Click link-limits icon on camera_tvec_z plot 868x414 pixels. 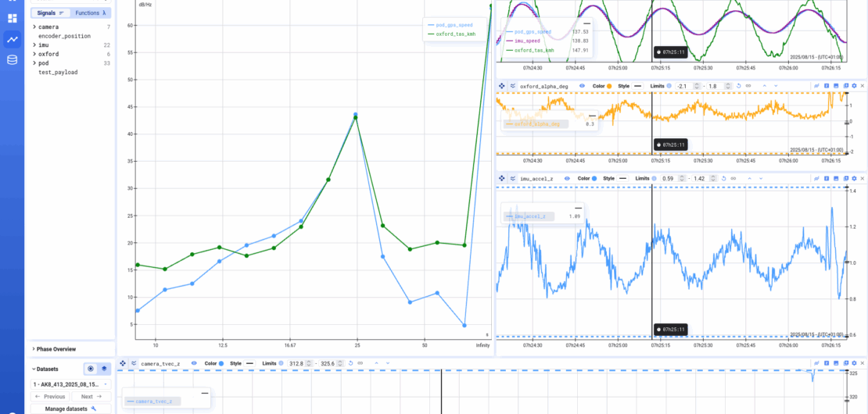tap(360, 363)
